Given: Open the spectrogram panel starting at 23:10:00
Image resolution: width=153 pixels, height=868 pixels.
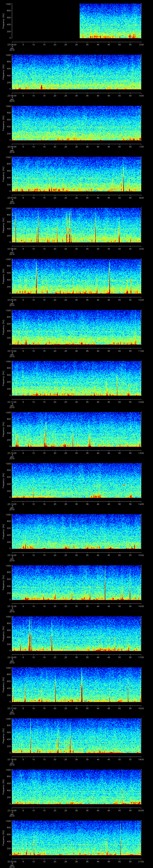Looking at the screenshot, I should (x=77, y=327).
